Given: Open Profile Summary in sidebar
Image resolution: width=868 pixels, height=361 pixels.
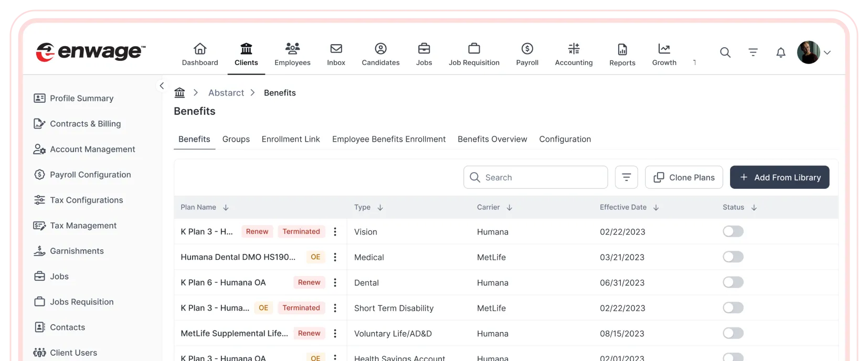Looking at the screenshot, I should click(73, 98).
